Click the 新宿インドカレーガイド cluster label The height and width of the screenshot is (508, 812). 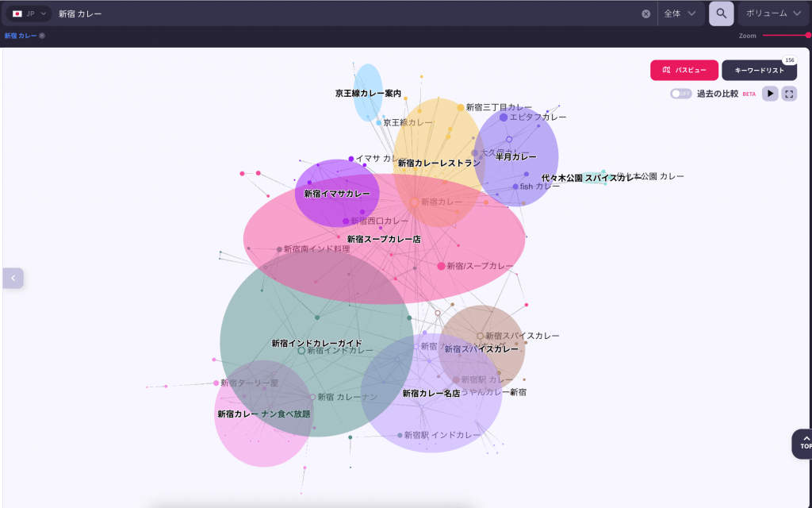pyautogui.click(x=316, y=343)
